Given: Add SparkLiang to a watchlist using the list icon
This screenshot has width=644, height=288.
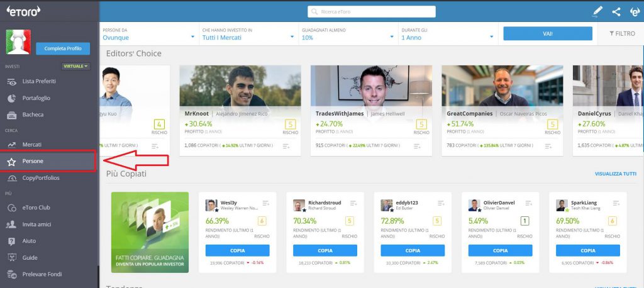Looking at the screenshot, I should (616, 203).
